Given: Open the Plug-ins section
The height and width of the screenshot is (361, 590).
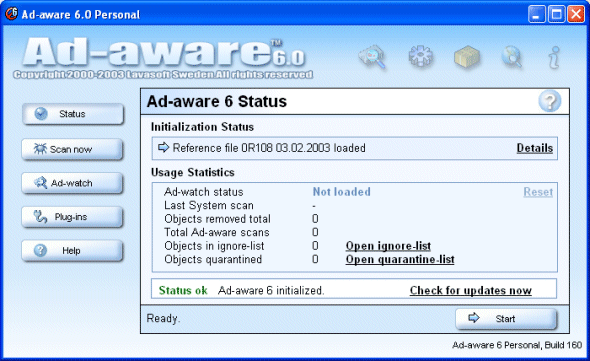Looking at the screenshot, I should [72, 217].
